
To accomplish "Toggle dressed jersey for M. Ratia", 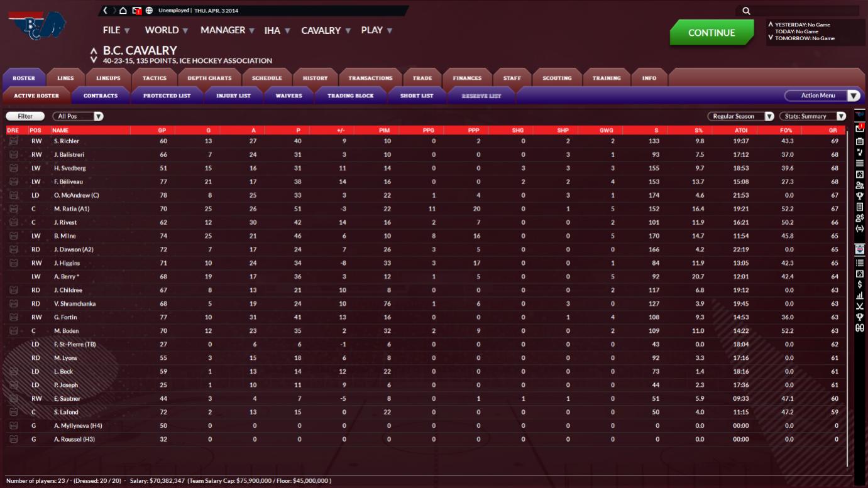I will click(13, 209).
